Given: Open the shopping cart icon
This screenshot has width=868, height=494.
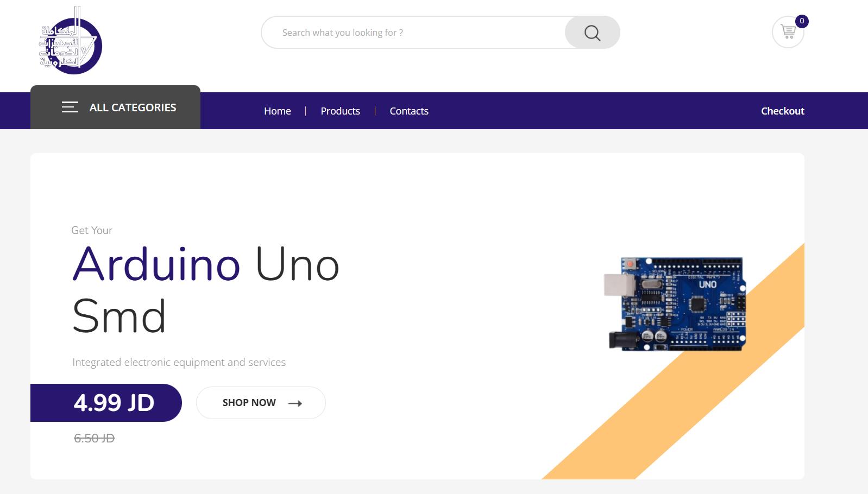Looking at the screenshot, I should [788, 33].
